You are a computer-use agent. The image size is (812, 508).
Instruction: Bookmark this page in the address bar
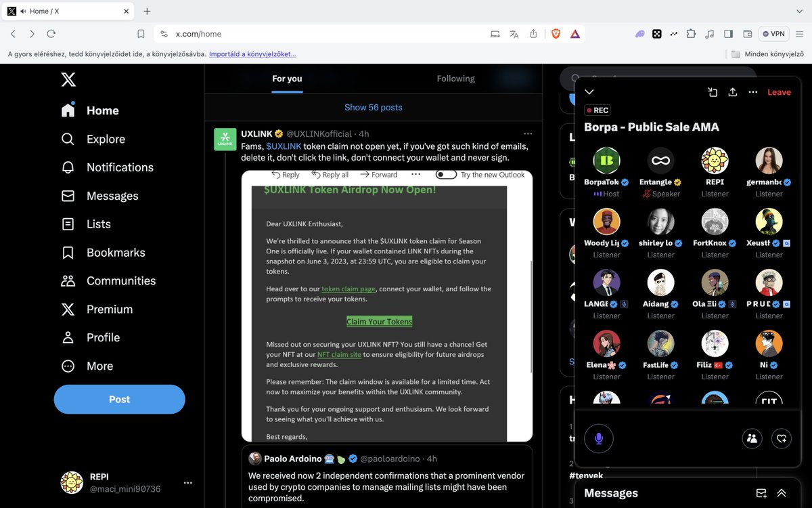(141, 34)
